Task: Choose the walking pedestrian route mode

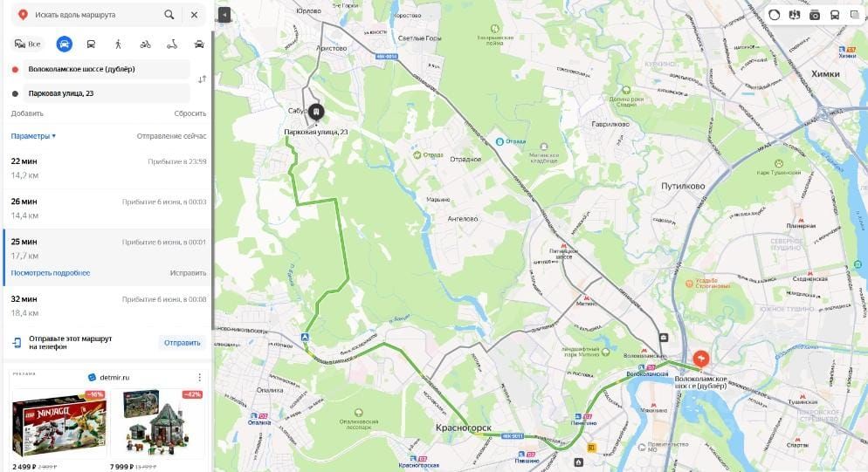Action: point(118,44)
